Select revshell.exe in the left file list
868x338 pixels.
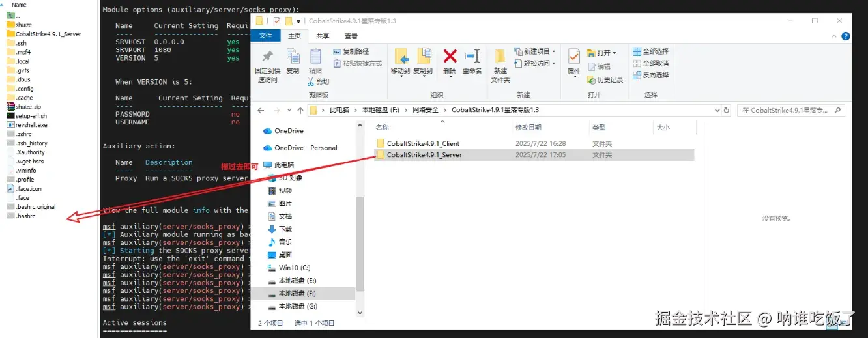27,124
